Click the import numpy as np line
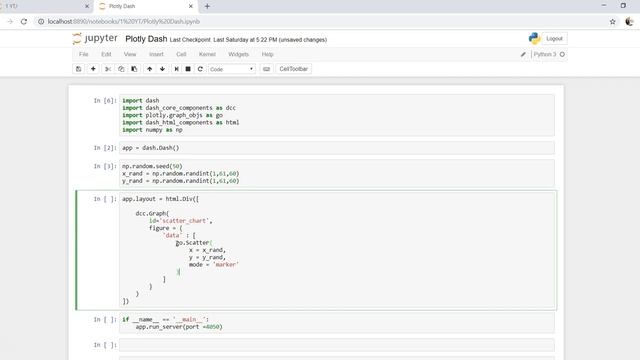The height and width of the screenshot is (360, 640). point(152,130)
